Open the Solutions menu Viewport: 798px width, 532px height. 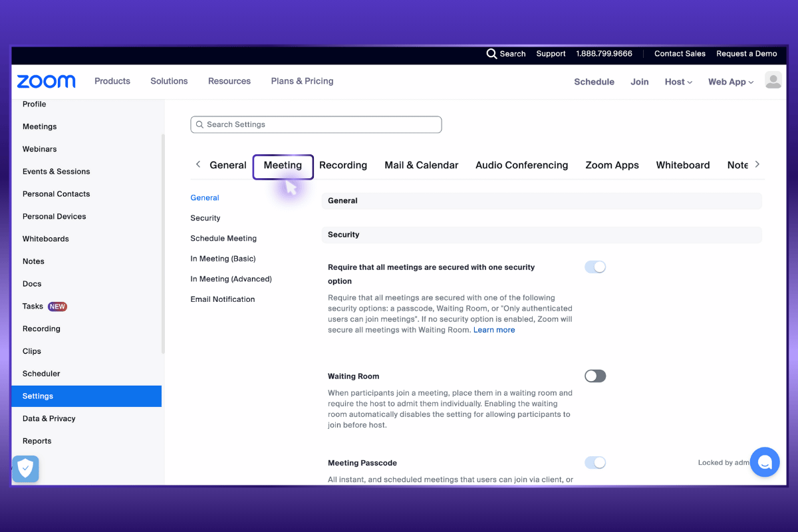pos(169,81)
